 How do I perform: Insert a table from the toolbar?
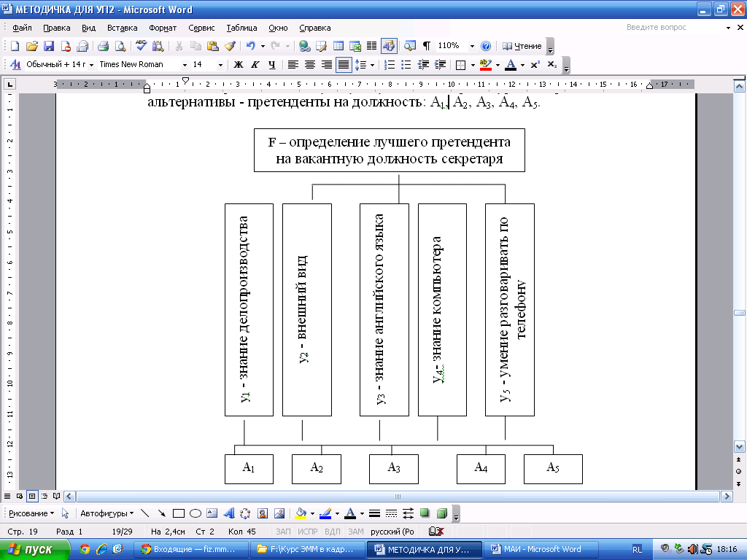point(338,46)
